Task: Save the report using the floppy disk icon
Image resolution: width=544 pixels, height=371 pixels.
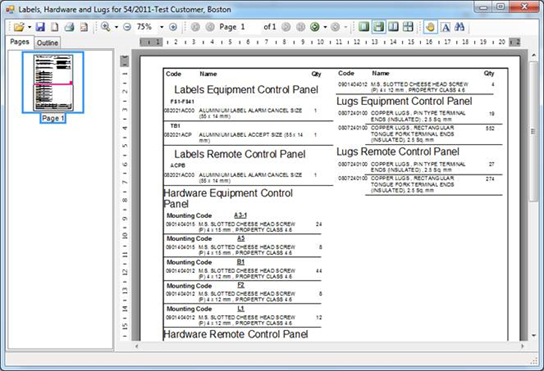Action: coord(40,27)
